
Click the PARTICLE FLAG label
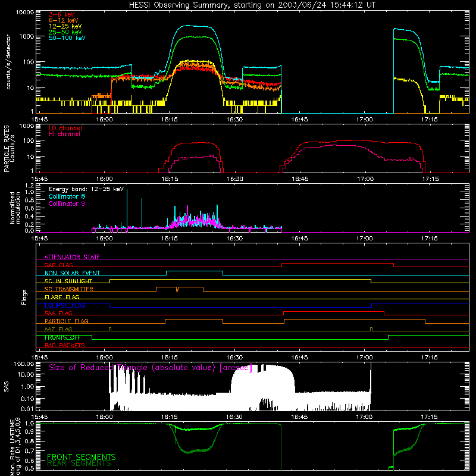pos(67,321)
